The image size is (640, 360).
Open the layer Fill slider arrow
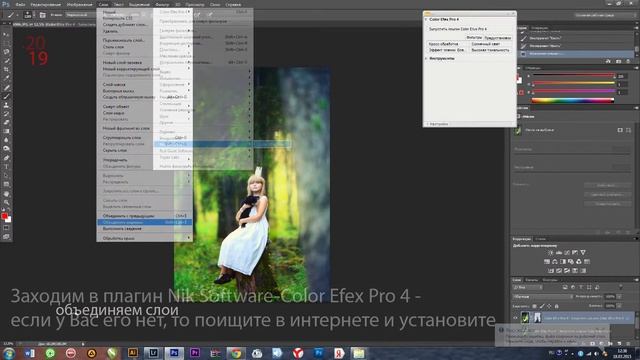pyautogui.click(x=619, y=306)
